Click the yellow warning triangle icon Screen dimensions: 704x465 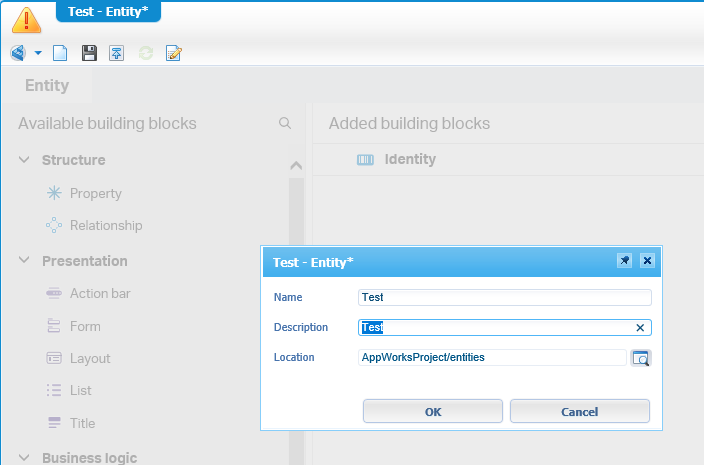click(26, 20)
